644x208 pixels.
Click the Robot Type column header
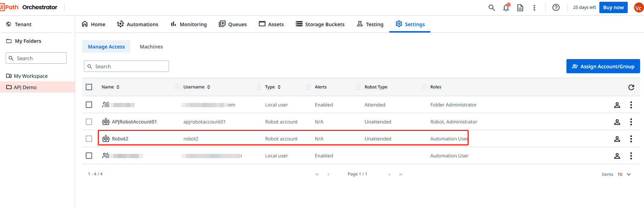376,87
